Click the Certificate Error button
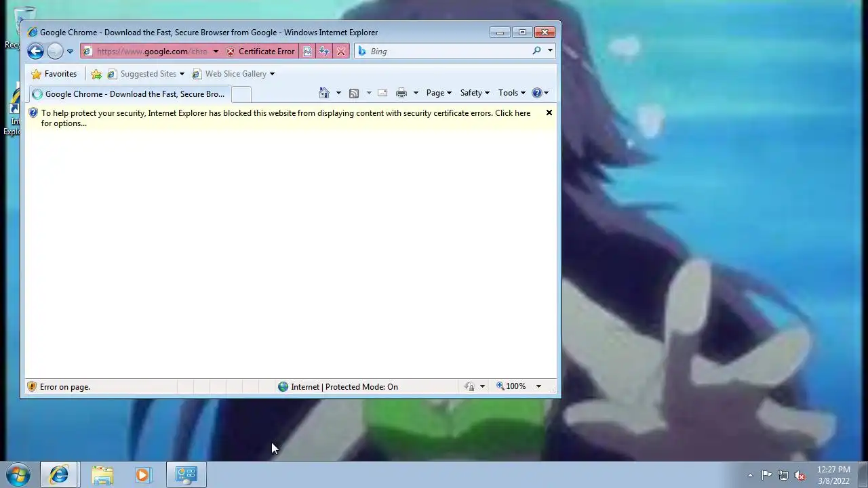This screenshot has height=488, width=868. (x=260, y=52)
